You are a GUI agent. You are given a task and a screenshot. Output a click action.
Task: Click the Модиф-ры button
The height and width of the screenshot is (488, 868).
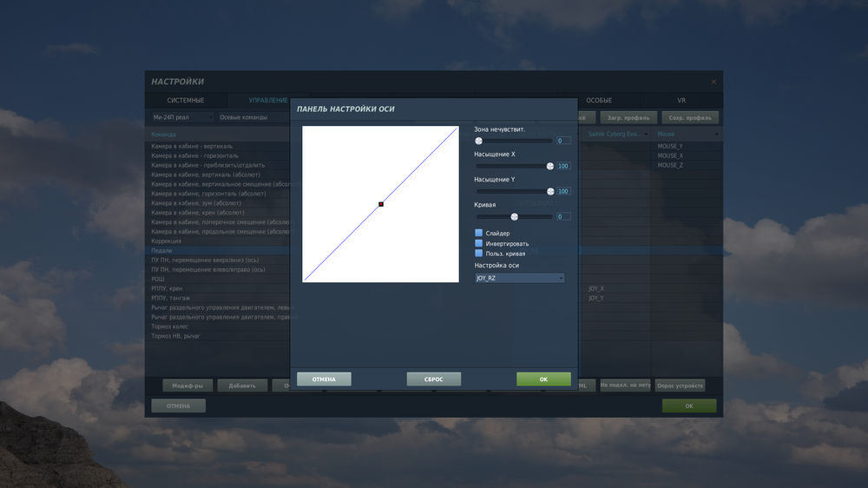(x=187, y=386)
